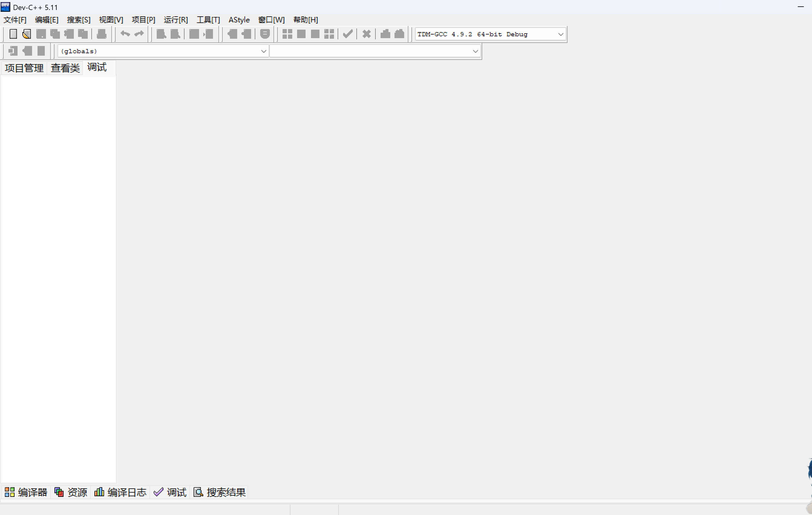Viewport: 812px width, 515px height.
Task: Open the 调试 bottom tab with checkmark
Action: (x=170, y=492)
